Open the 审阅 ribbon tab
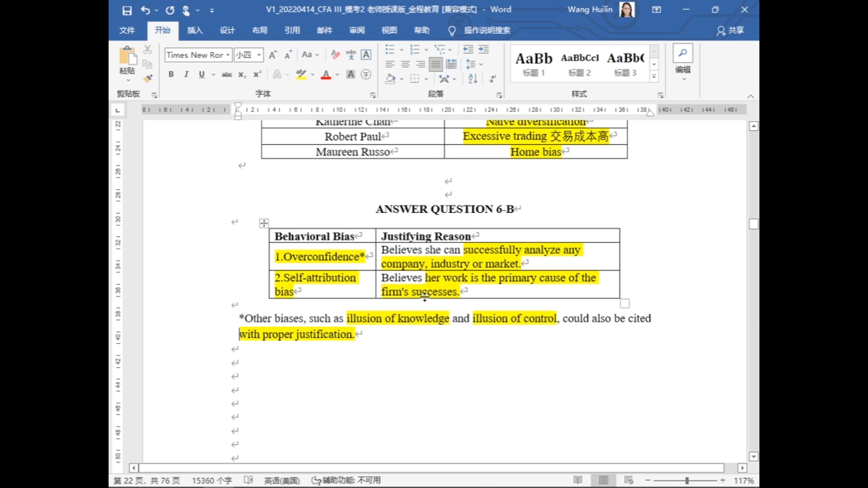Viewport: 868px width, 488px height. pos(357,30)
